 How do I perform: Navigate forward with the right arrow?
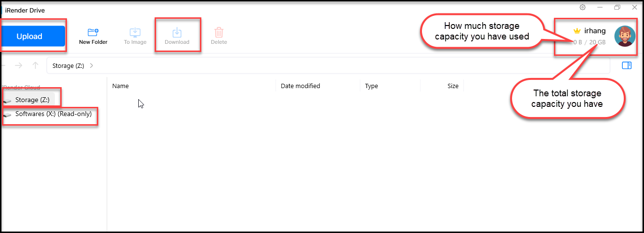18,65
